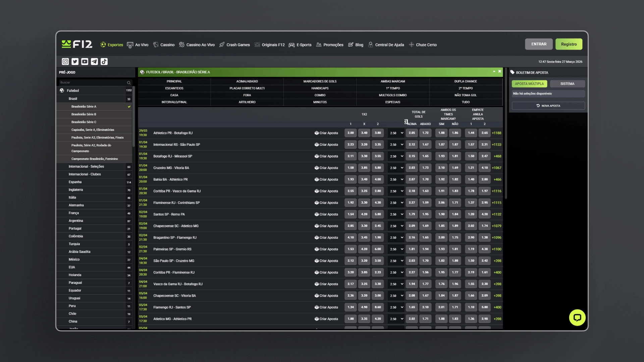
Task: Click the F12 logo
Action: pos(77,44)
